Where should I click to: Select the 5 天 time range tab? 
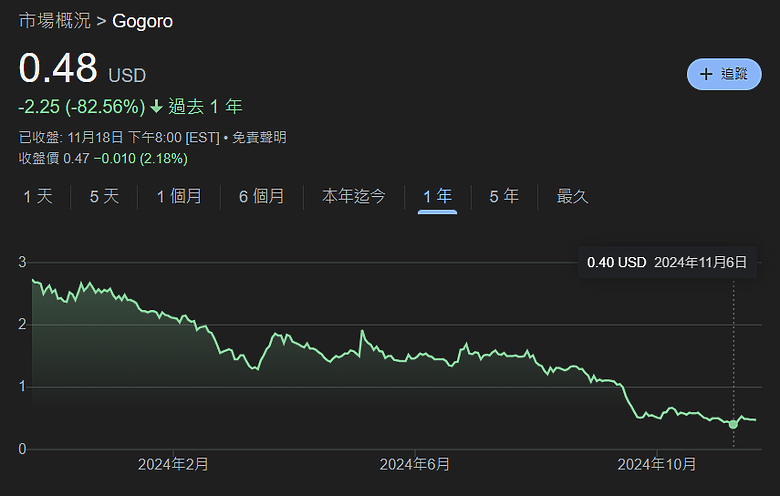point(104,197)
